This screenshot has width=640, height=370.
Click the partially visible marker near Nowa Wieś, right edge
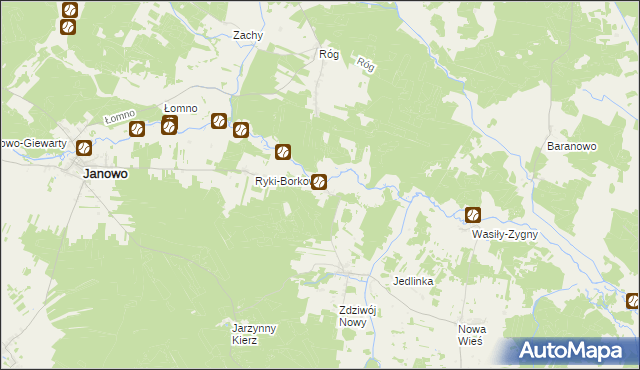click(x=633, y=301)
